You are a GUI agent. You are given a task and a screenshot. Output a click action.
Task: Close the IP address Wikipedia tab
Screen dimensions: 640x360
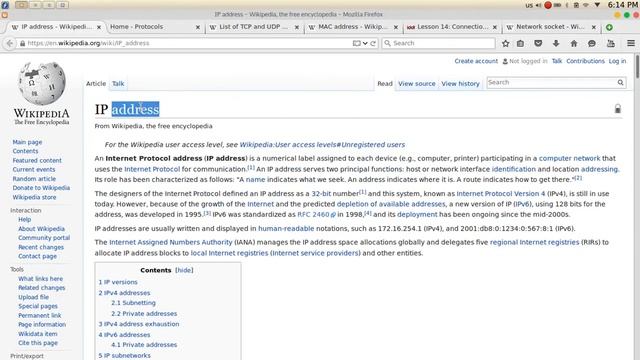pos(99,27)
